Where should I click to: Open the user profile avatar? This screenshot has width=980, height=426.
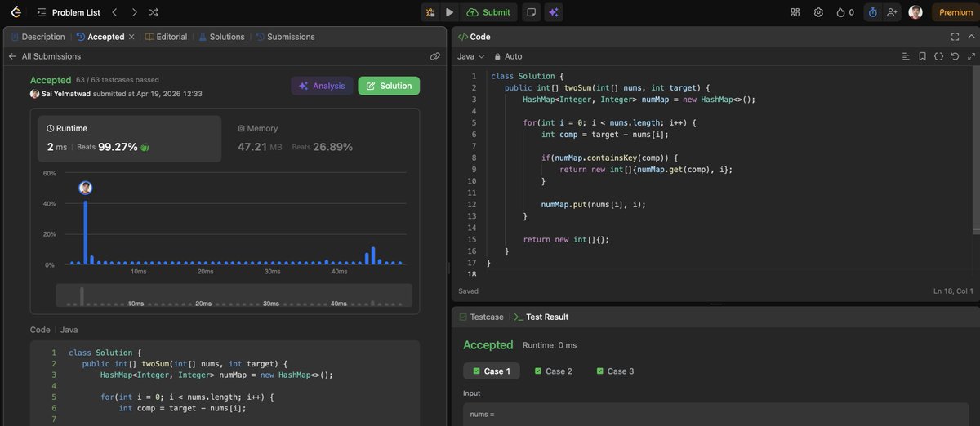pos(915,12)
